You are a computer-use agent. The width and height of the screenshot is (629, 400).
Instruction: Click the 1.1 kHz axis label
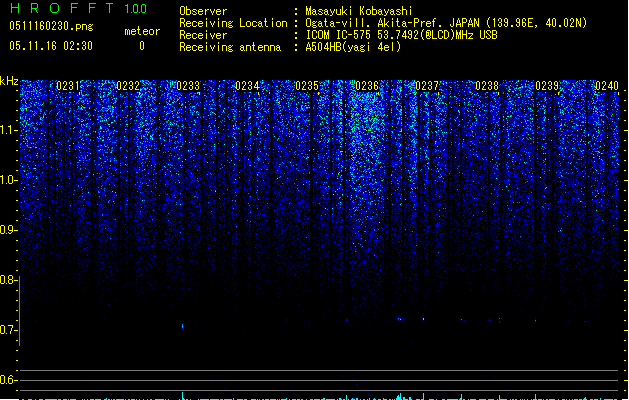tap(8, 130)
